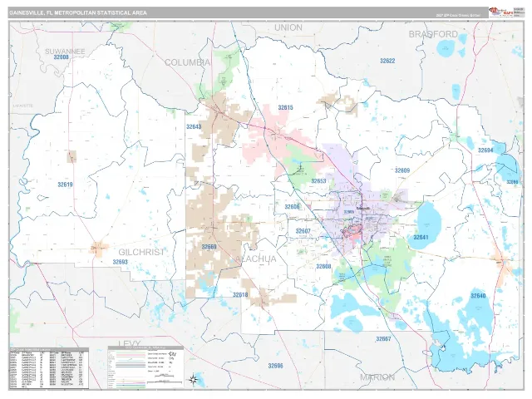Click the MarketMaps logo in header

pyautogui.click(x=500, y=12)
